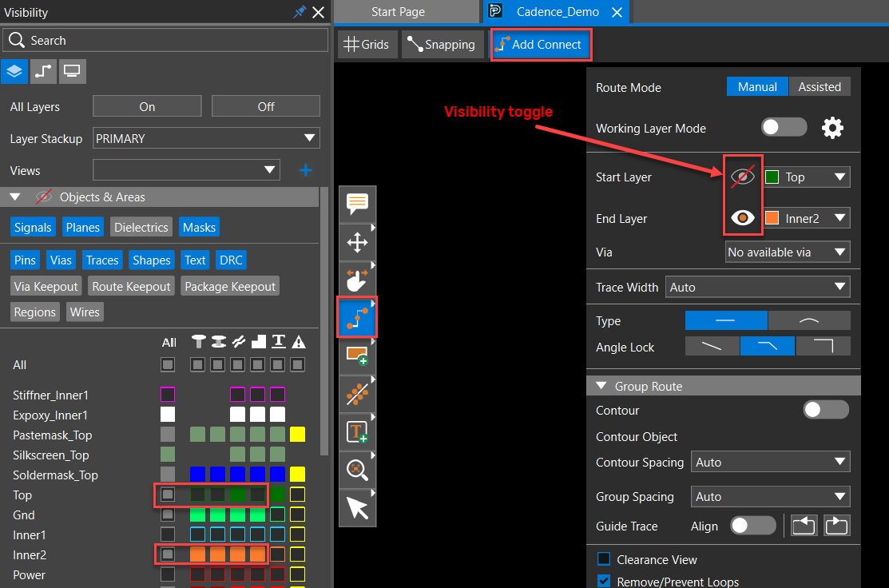Choose the straight line trace type

click(x=726, y=320)
